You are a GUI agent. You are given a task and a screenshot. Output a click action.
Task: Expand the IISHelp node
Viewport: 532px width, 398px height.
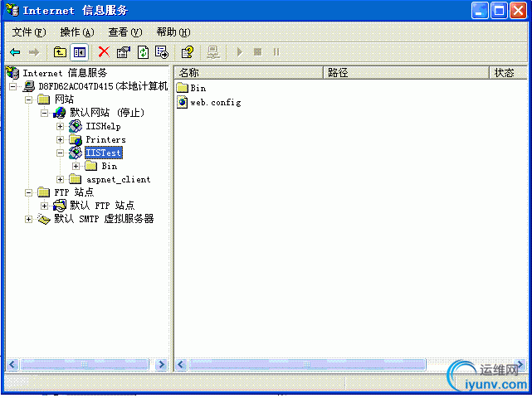(x=60, y=127)
